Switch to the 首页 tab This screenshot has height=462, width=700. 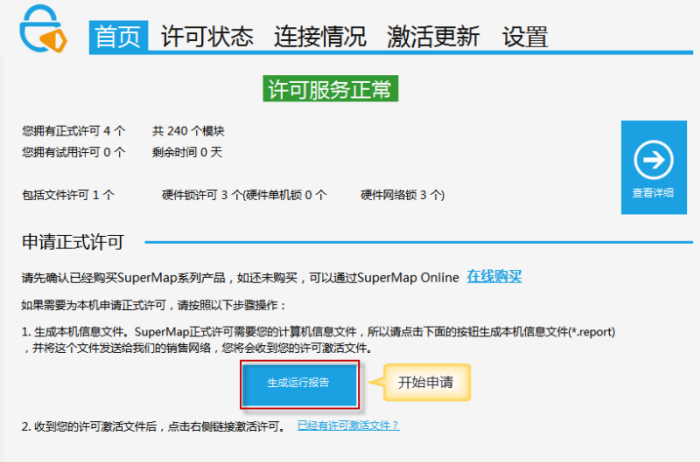point(121,37)
